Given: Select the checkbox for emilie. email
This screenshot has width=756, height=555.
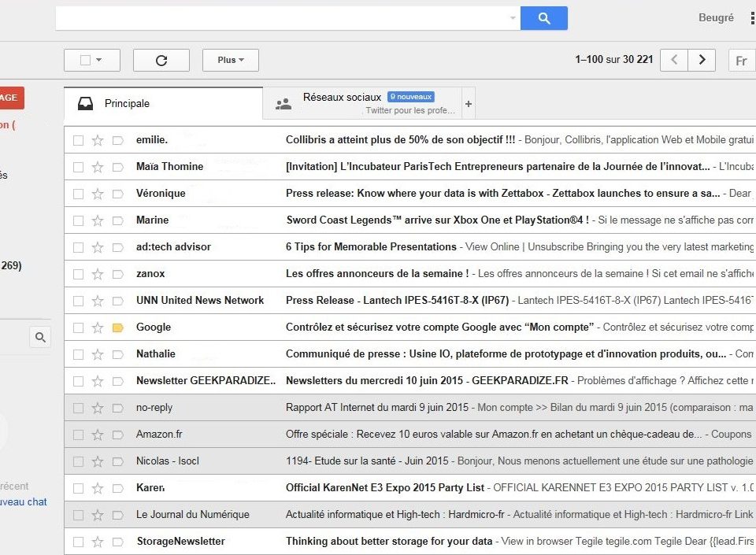Looking at the screenshot, I should 78,140.
